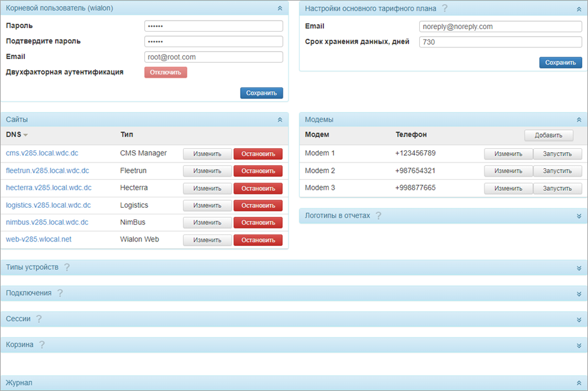
Task: Save the tariff plan settings
Action: (561, 63)
